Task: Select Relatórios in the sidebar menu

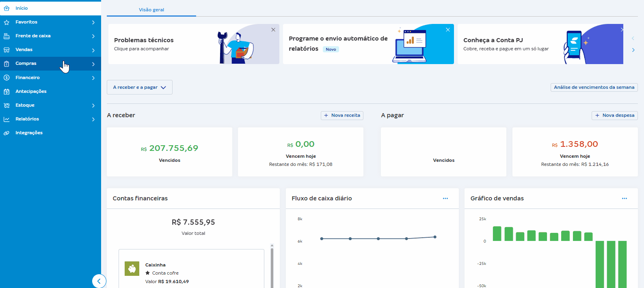Action: point(50,119)
